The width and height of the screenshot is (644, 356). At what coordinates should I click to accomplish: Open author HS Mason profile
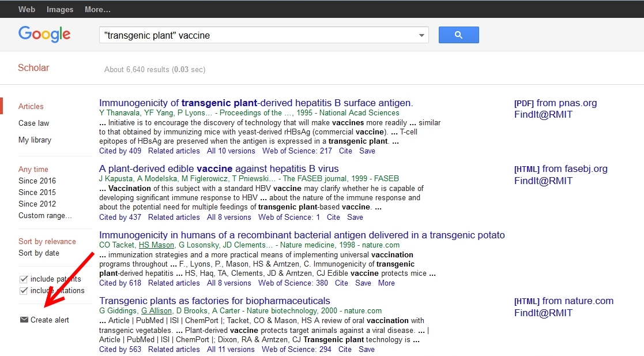click(156, 245)
